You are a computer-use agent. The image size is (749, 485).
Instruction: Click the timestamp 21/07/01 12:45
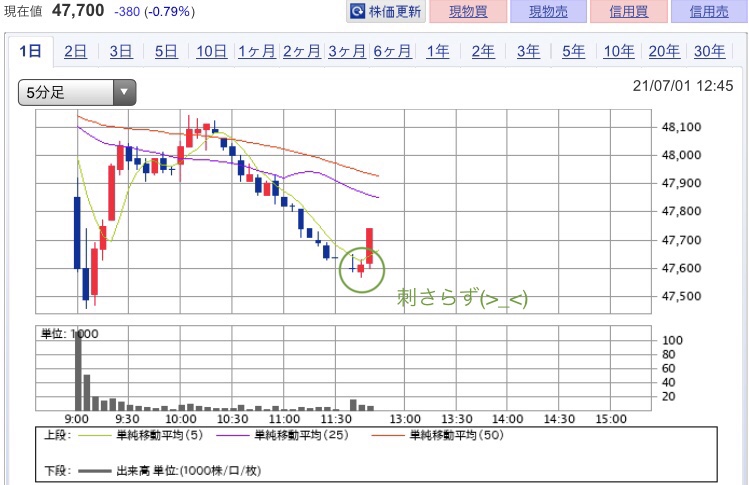tap(683, 86)
